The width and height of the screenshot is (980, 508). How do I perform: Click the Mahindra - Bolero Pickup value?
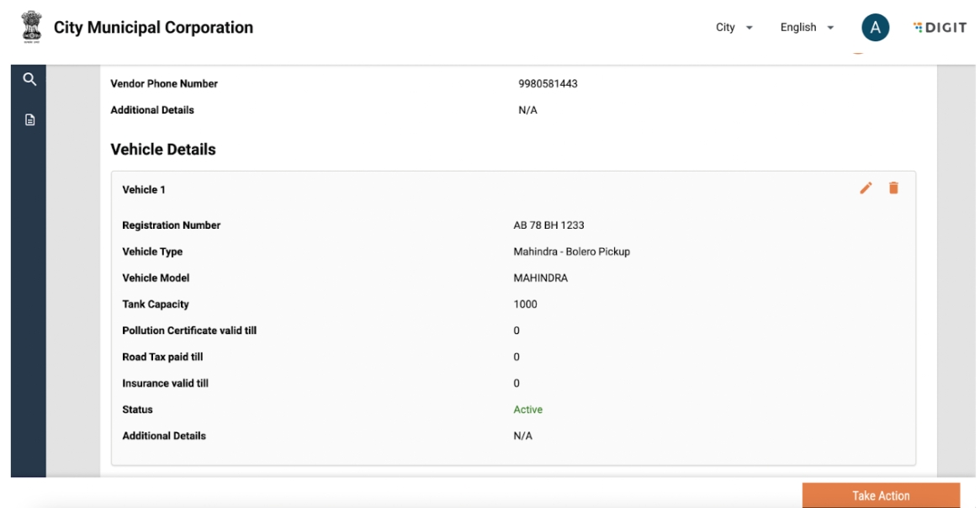[x=571, y=251]
